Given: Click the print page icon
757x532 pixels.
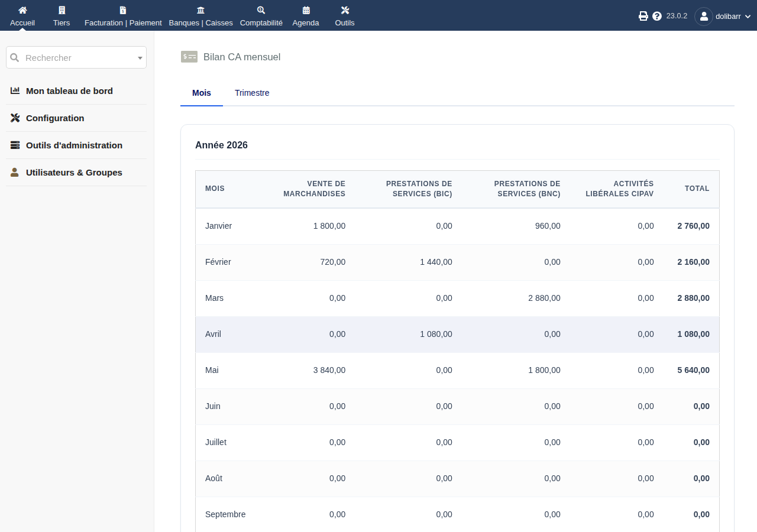Looking at the screenshot, I should [x=643, y=16].
